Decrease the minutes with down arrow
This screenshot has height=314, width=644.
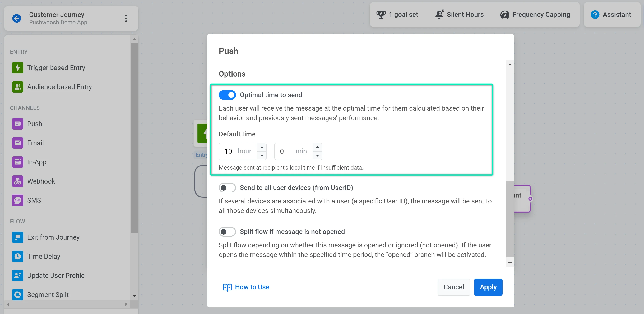pos(317,156)
